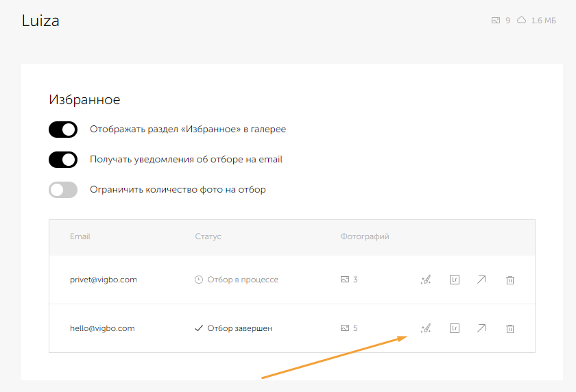576x392 pixels.
Task: Click the Email column header
Action: [x=80, y=236]
